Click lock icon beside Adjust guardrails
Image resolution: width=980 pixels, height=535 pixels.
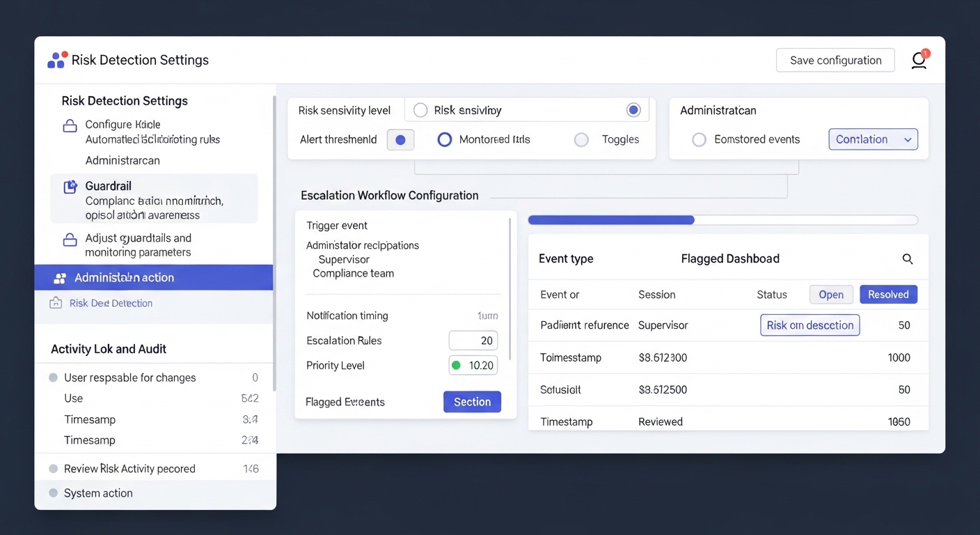pyautogui.click(x=70, y=240)
